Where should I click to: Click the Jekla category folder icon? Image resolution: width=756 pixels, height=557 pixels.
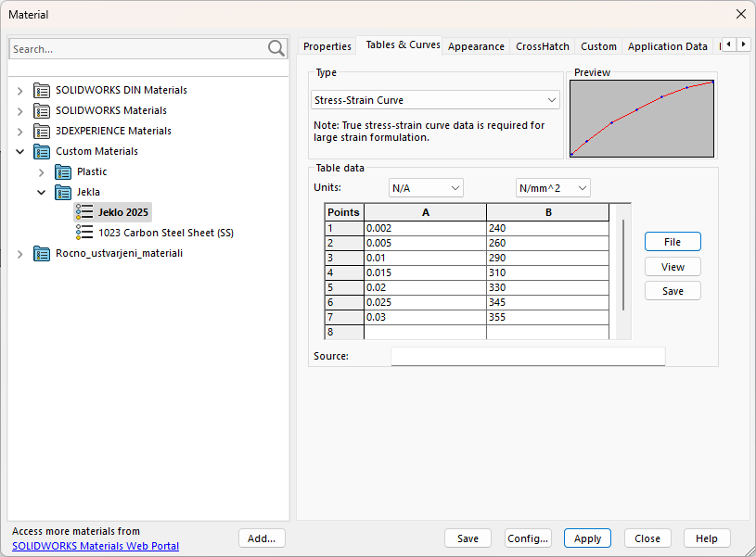63,192
